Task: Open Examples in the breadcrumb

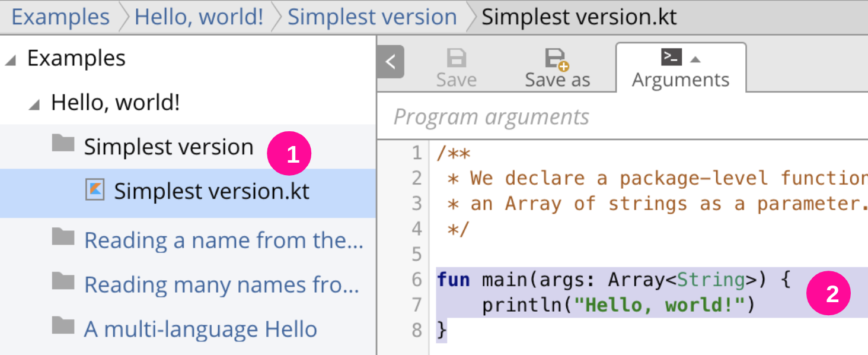Action: tap(60, 17)
